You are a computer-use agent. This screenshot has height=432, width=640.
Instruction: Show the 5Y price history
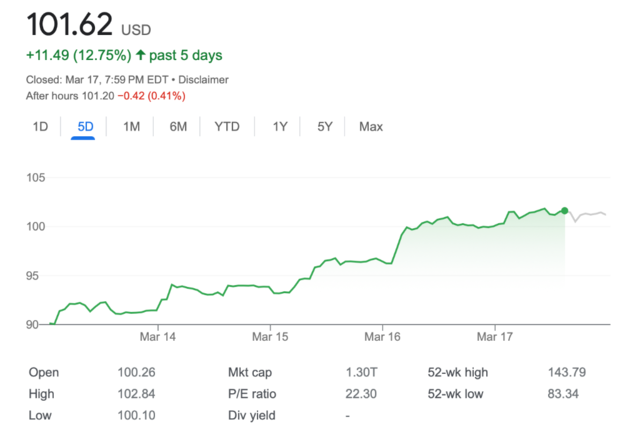[x=325, y=127]
